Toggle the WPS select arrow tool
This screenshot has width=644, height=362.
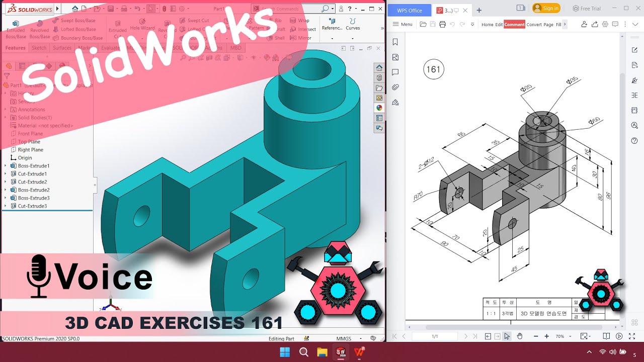[x=507, y=336]
